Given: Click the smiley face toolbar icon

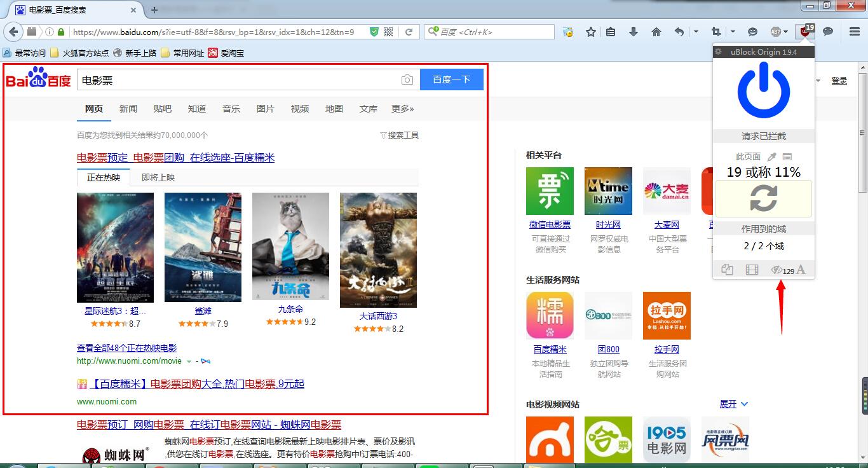Looking at the screenshot, I should pyautogui.click(x=752, y=32).
